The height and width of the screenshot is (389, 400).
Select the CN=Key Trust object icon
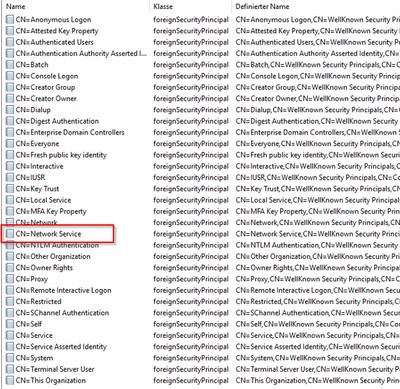click(x=10, y=189)
